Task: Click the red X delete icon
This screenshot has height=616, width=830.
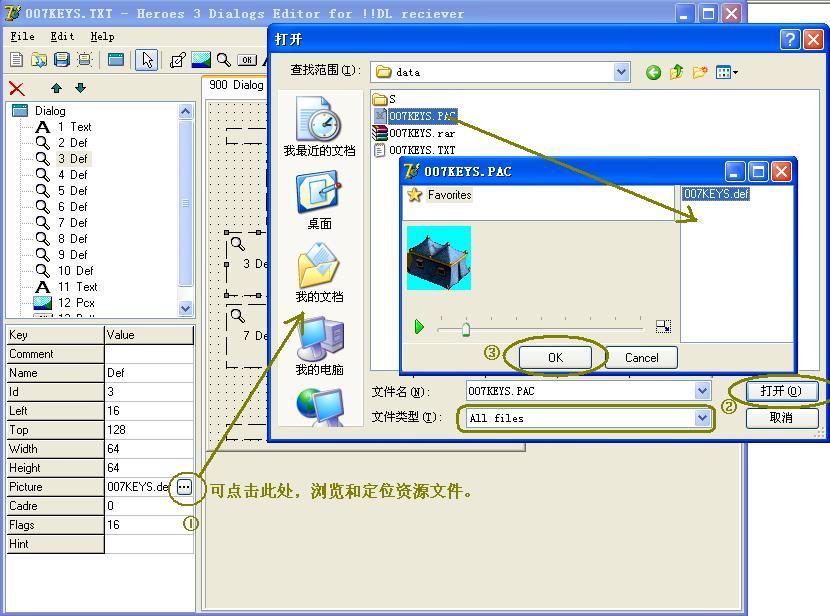Action: click(x=16, y=89)
